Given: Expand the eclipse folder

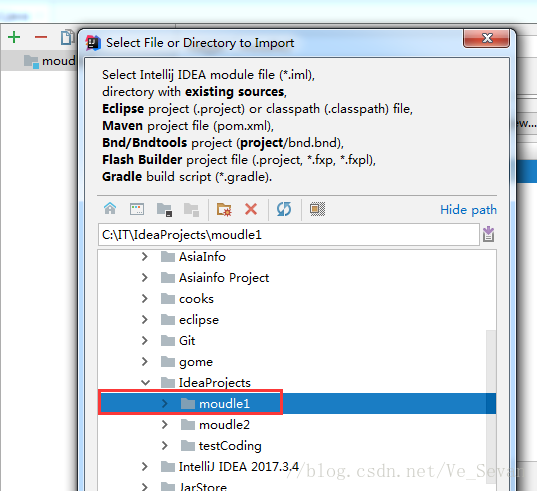Looking at the screenshot, I should click(x=145, y=319).
